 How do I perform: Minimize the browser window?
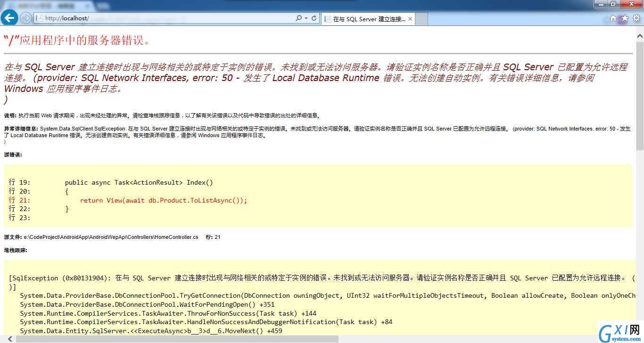click(x=601, y=4)
